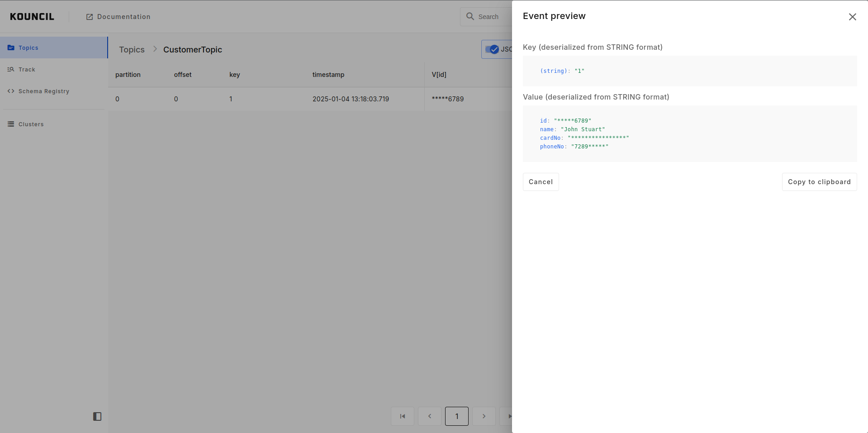
Task: Close the Event preview panel
Action: pyautogui.click(x=852, y=17)
